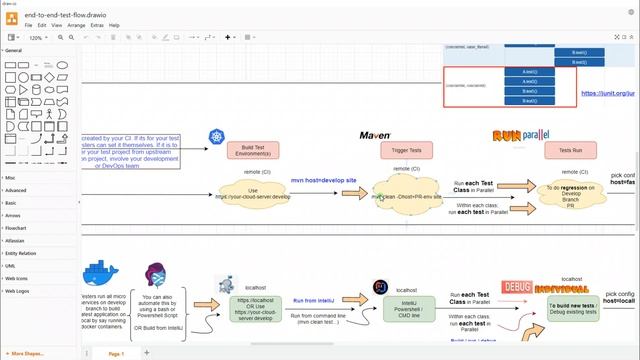Select the parallelogram shape in General
The image size is (640, 360).
pyautogui.click(x=62, y=77)
